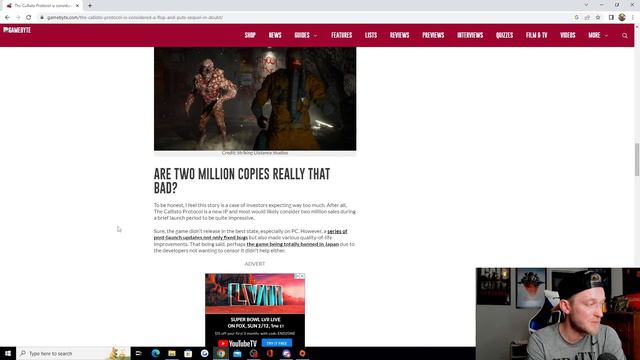Open the site search magnifier

(625, 36)
